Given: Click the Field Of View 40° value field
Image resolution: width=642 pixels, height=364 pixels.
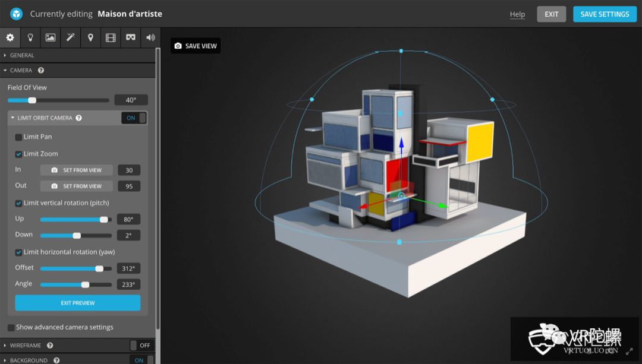Looking at the screenshot, I should pos(131,100).
